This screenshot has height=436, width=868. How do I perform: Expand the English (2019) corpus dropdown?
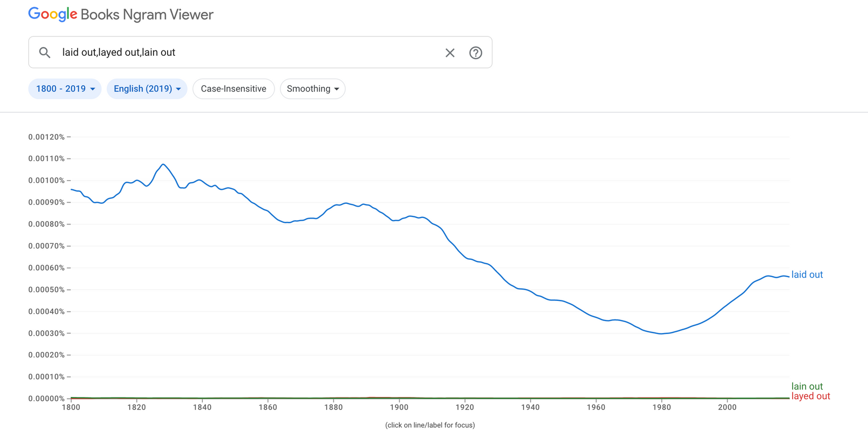pos(147,89)
